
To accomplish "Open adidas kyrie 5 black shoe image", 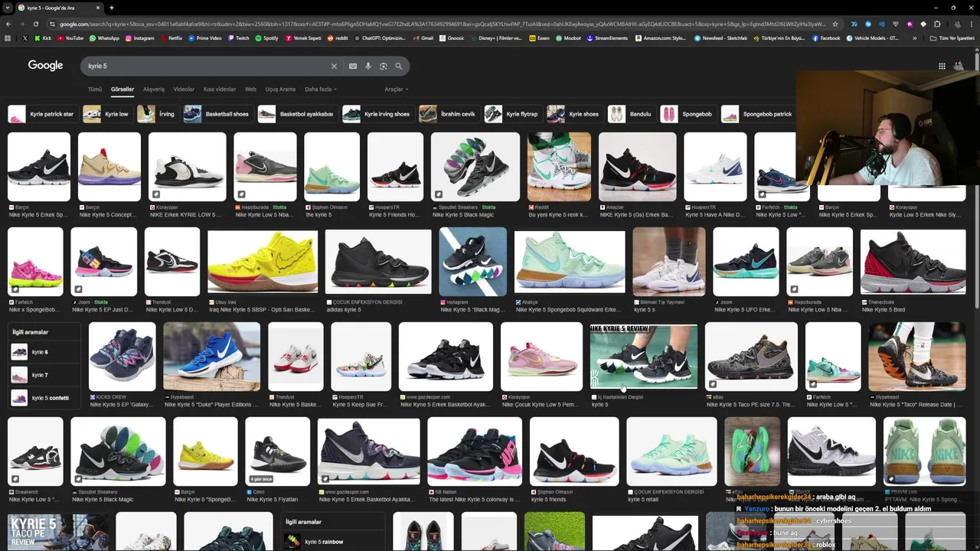I will click(377, 261).
